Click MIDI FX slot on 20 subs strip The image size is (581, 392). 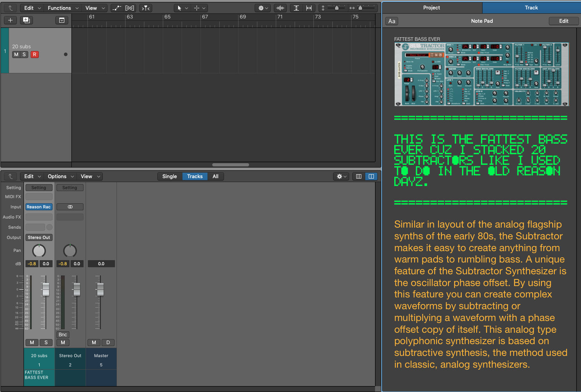(39, 197)
